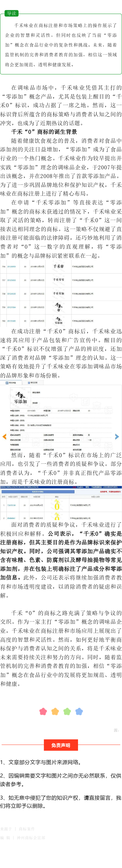Click the orange flower decoration icon

55,711
